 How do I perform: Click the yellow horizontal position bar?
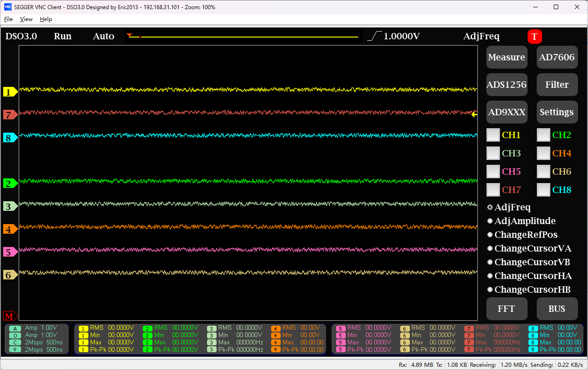243,37
